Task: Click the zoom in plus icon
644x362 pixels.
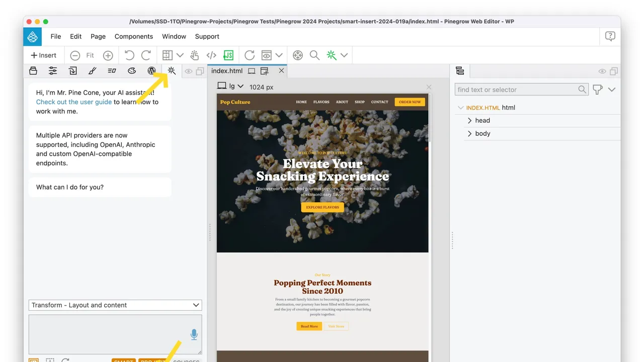Action: click(108, 55)
